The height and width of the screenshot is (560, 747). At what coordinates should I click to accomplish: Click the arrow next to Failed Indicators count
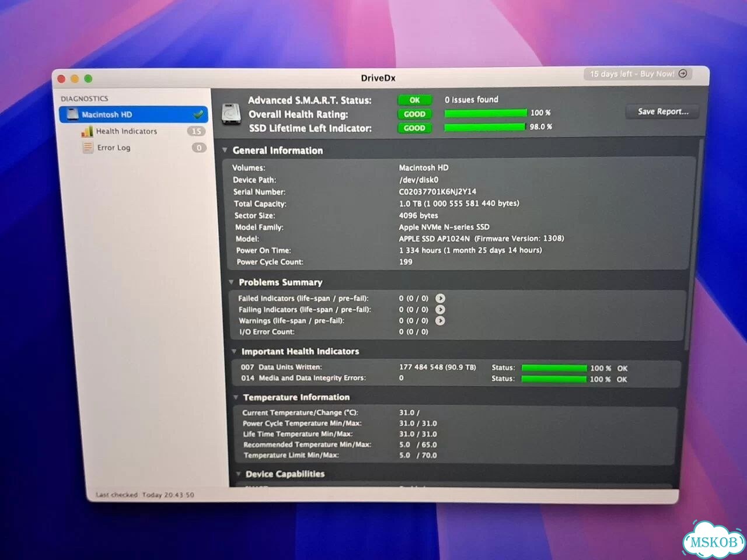coord(440,298)
